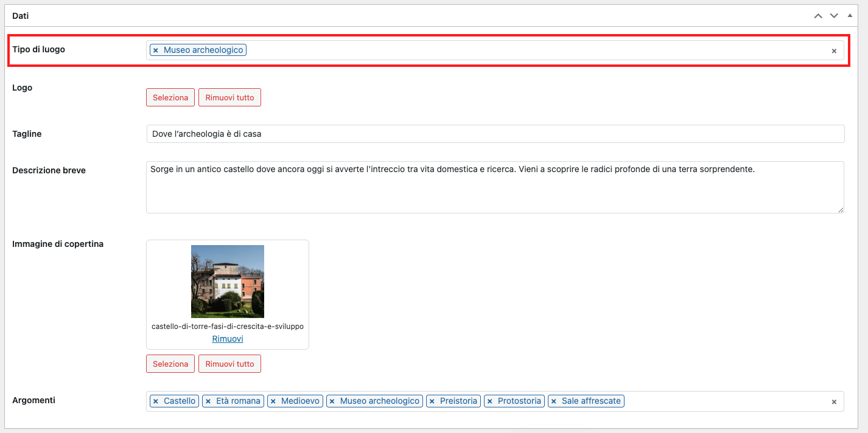
Task: Remove the Protostoria tag
Action: coord(490,401)
